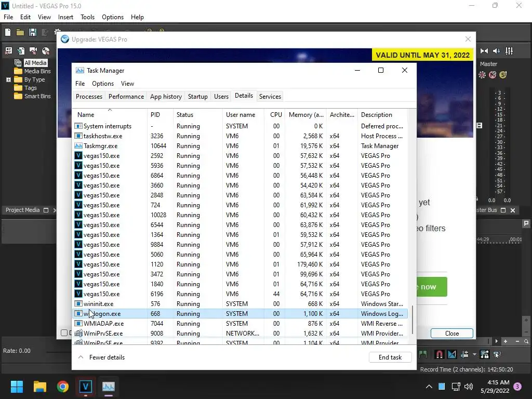Open the Windows Start menu
Screen dimensions: 532x399
coord(17,387)
